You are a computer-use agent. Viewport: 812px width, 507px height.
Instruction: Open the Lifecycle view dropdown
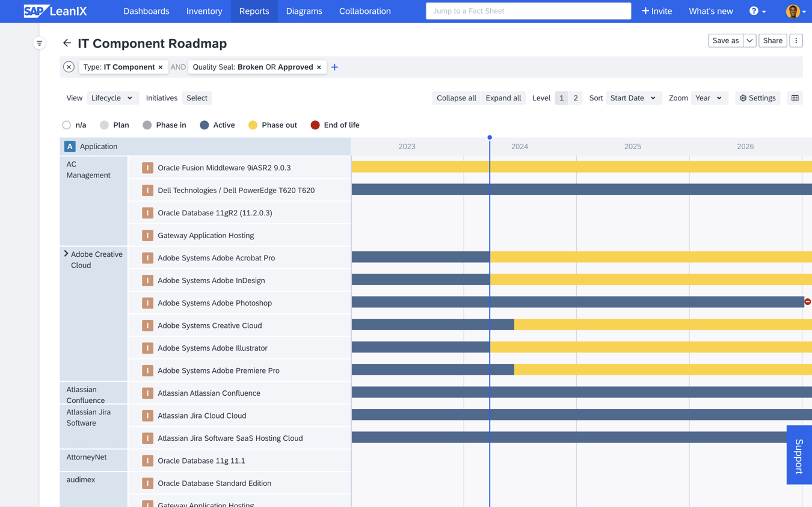pyautogui.click(x=112, y=97)
